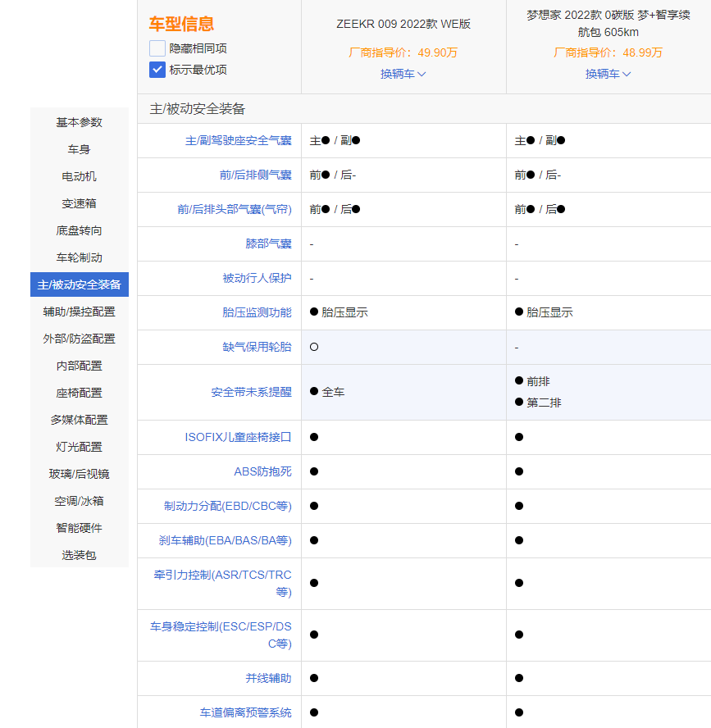This screenshot has height=728, width=711.
Task: Select 电动机 in the sidebar
Action: click(80, 176)
